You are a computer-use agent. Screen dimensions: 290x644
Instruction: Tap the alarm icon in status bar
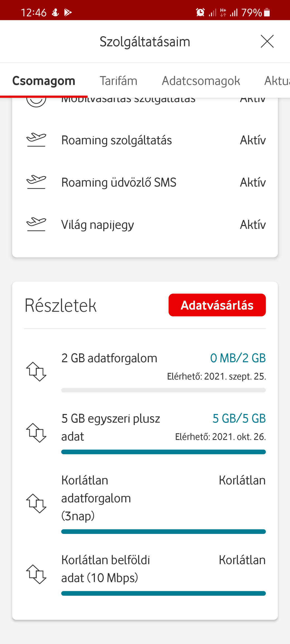tap(200, 13)
